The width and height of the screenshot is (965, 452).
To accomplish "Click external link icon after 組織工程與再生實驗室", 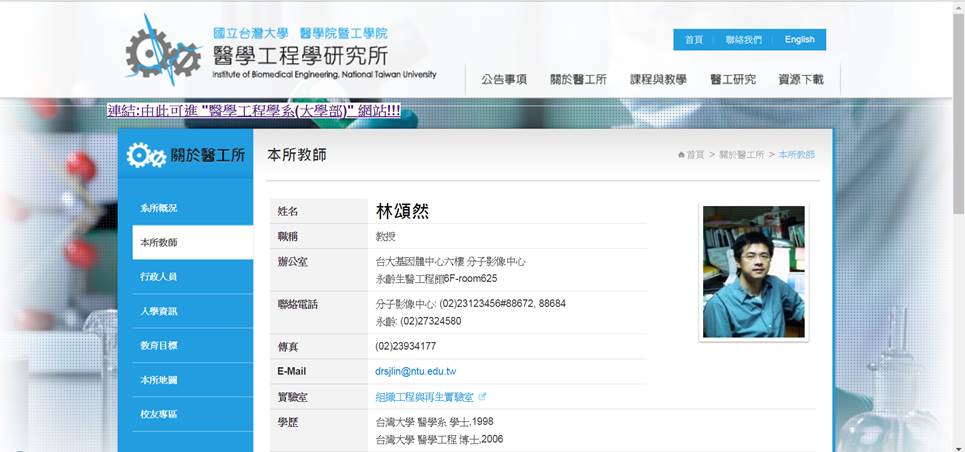I will (x=482, y=397).
